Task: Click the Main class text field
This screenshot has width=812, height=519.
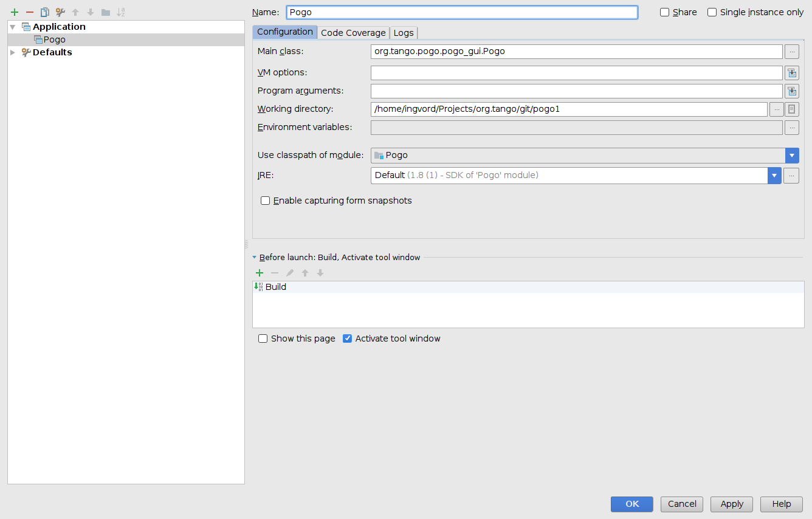Action: (x=577, y=52)
